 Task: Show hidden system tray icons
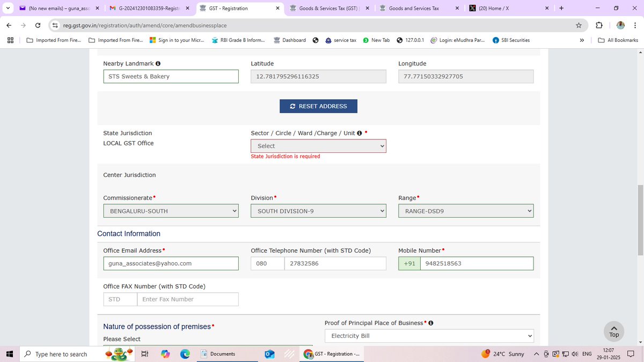pyautogui.click(x=536, y=354)
